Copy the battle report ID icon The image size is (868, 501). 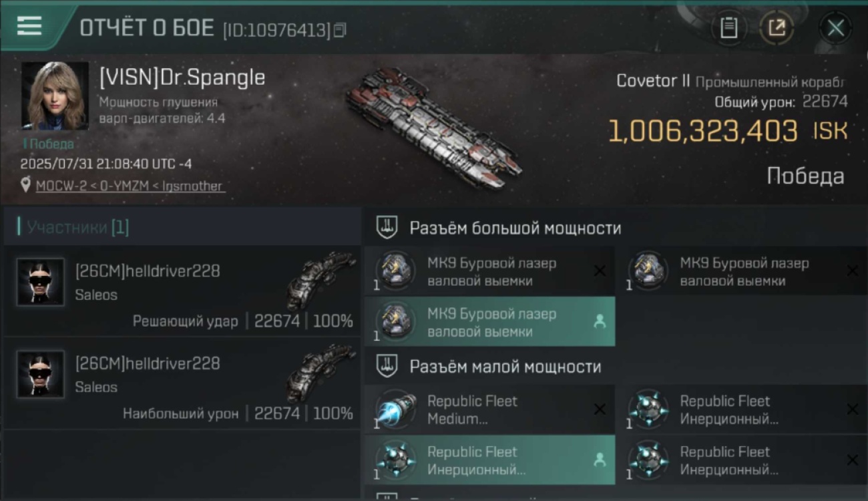(340, 30)
